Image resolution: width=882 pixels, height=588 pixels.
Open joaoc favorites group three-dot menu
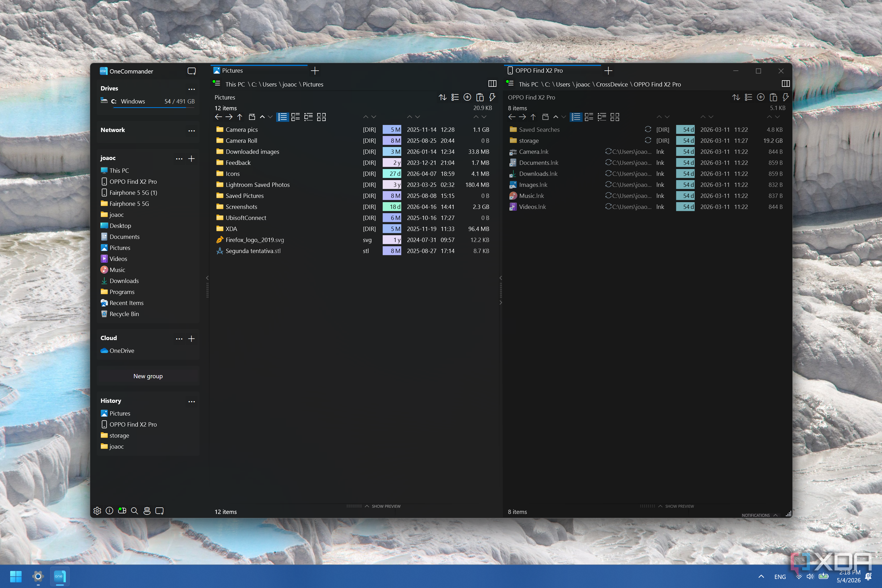(x=179, y=159)
